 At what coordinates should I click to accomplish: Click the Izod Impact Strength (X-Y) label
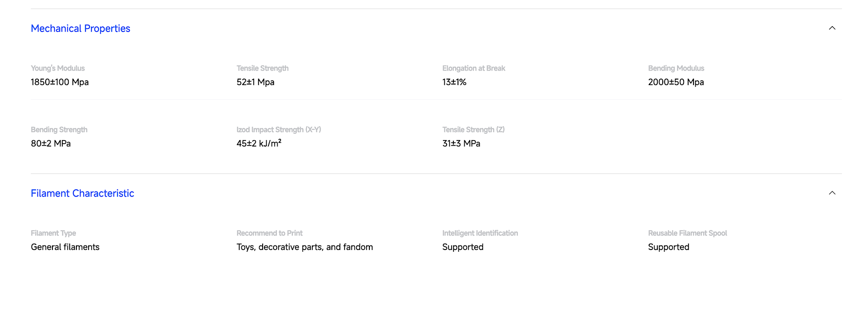pyautogui.click(x=279, y=130)
